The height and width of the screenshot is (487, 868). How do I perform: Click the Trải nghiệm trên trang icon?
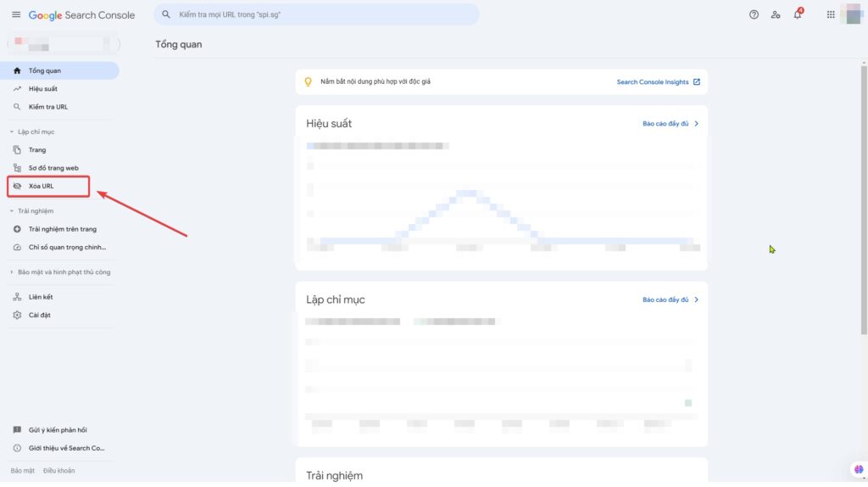(x=17, y=229)
